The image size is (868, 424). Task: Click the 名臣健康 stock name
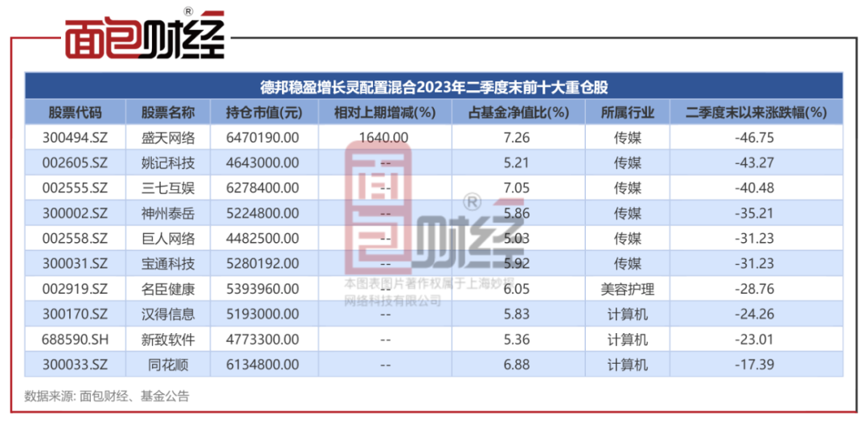[167, 289]
